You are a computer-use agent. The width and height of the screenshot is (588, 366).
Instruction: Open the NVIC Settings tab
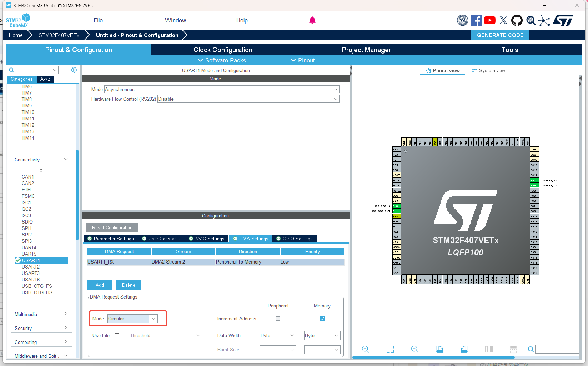[207, 239]
